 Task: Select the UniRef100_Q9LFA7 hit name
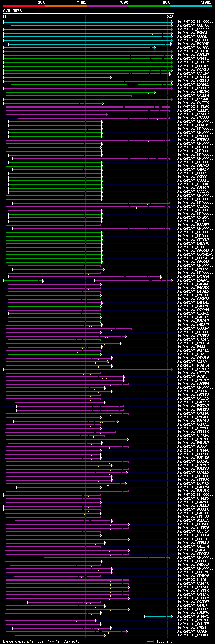tap(193, 88)
